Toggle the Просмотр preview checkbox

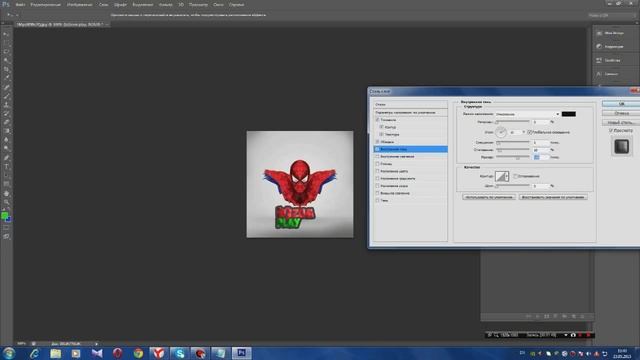(x=611, y=130)
